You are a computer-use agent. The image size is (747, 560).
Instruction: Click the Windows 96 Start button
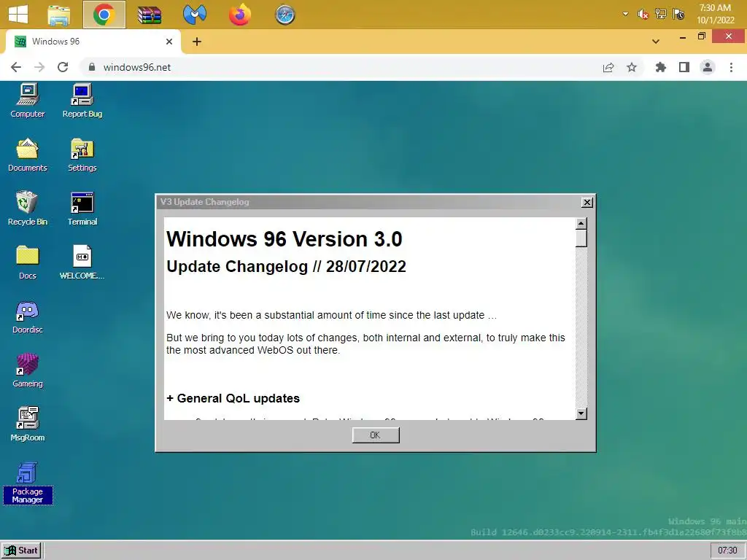point(21,551)
